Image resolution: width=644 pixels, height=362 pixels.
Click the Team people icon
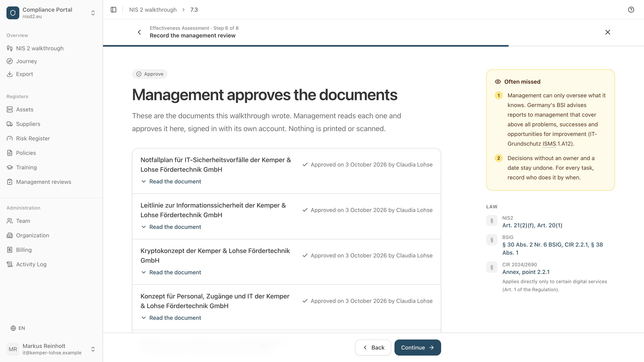click(x=9, y=221)
